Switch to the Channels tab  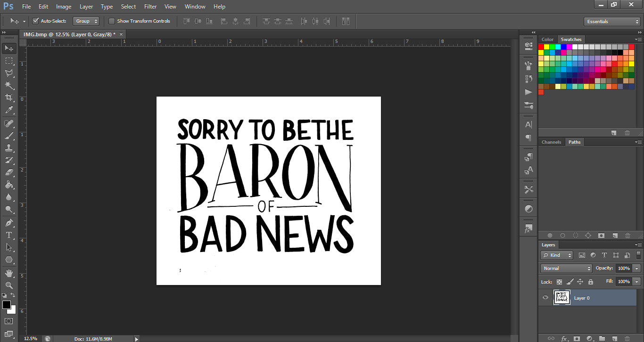click(551, 142)
